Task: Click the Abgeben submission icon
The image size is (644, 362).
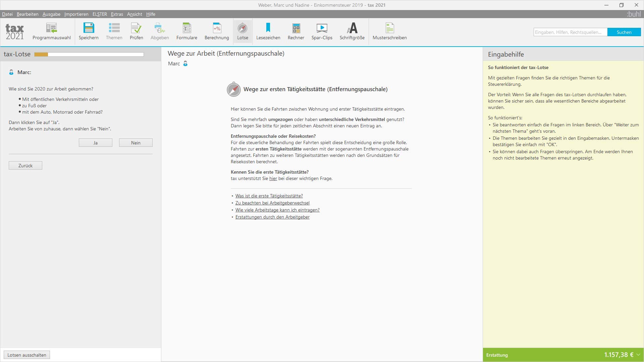Action: 160,31
